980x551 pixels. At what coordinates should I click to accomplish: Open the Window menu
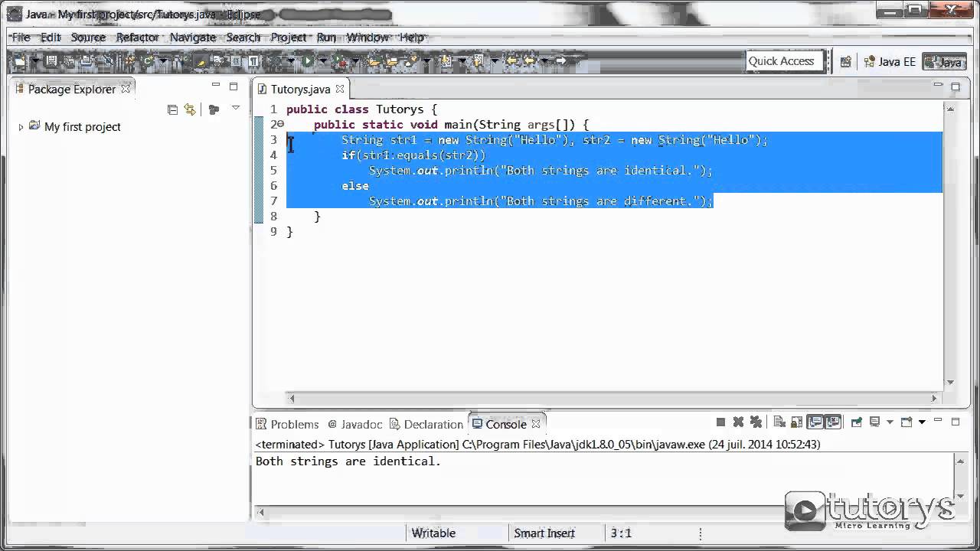tap(367, 37)
